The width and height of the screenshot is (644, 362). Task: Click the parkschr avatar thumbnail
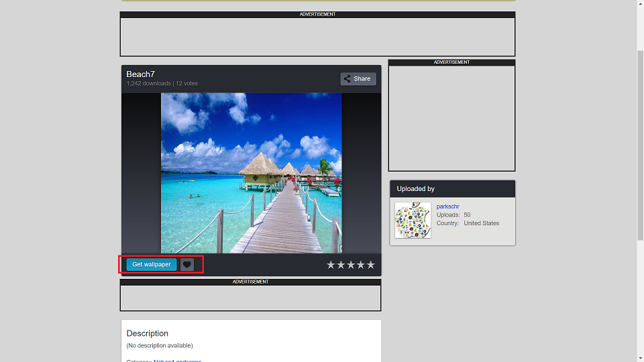[x=413, y=220]
